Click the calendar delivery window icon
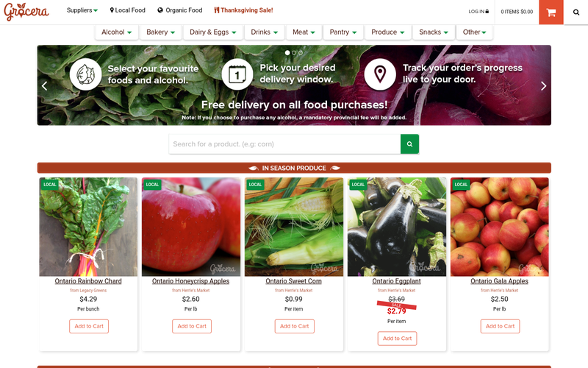Screen dimensions: 588x368 (237, 74)
